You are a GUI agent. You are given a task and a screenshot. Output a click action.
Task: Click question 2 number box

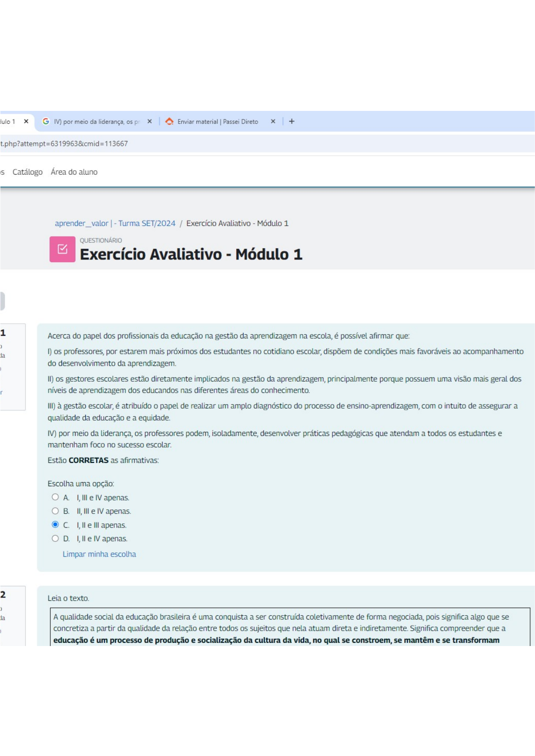[13, 615]
